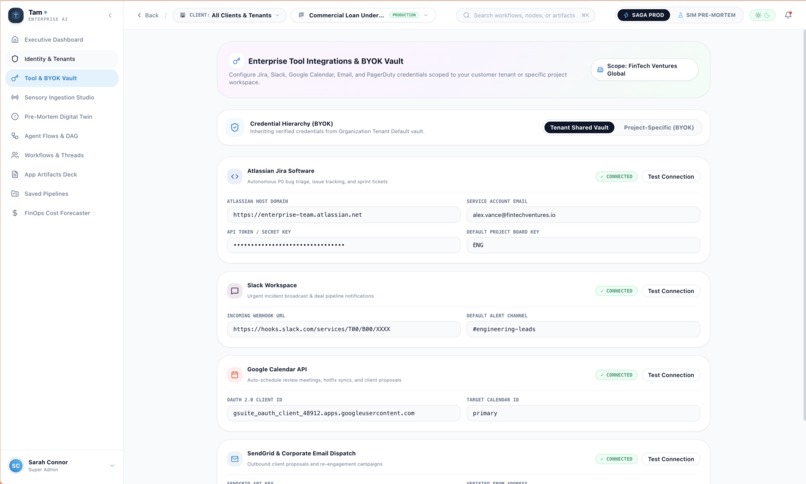The height and width of the screenshot is (484, 806).
Task: Switch to SAGA PROD mode
Action: 644,15
